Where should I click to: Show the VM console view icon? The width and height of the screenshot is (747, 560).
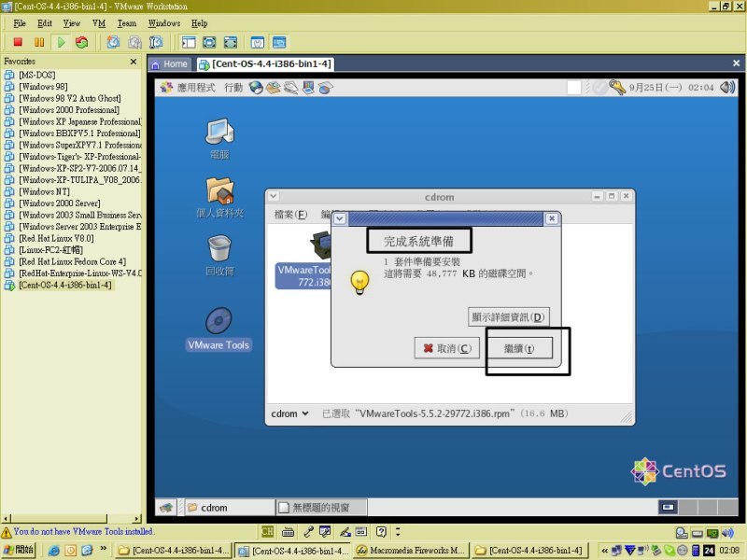click(279, 42)
